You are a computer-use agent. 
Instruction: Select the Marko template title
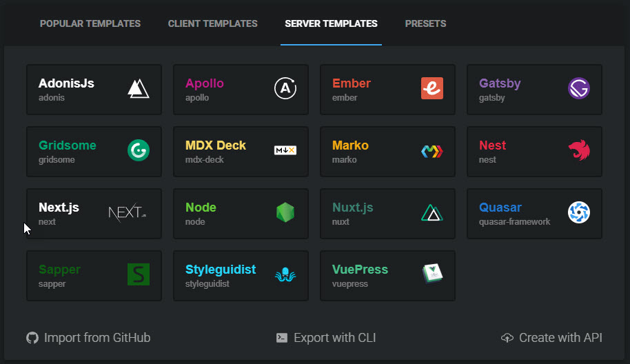point(350,145)
